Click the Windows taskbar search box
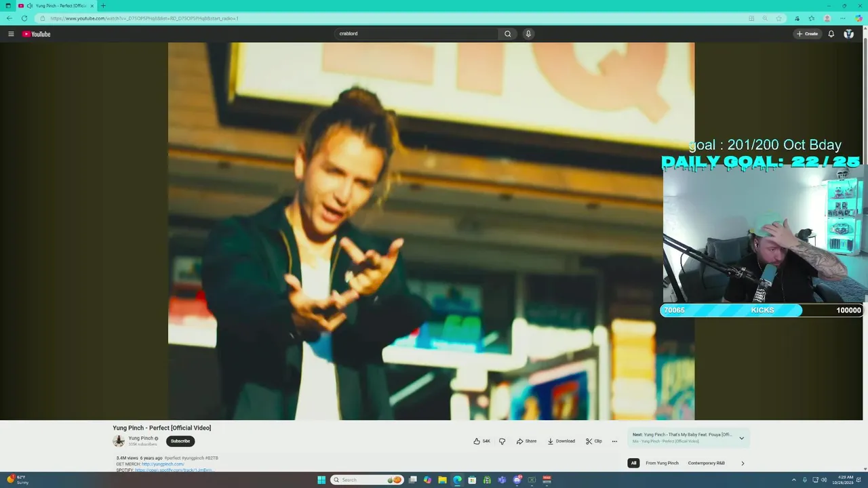The width and height of the screenshot is (868, 488). [x=367, y=480]
